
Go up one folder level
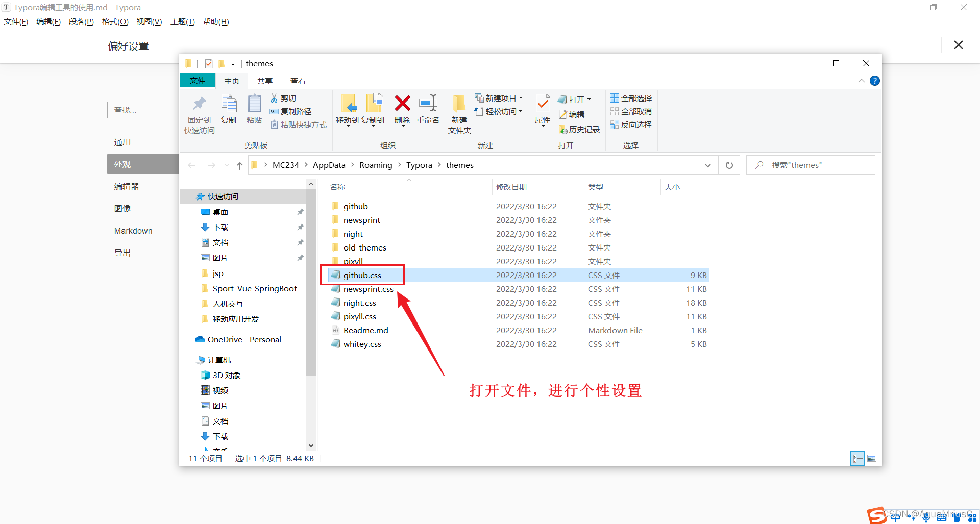tap(240, 165)
